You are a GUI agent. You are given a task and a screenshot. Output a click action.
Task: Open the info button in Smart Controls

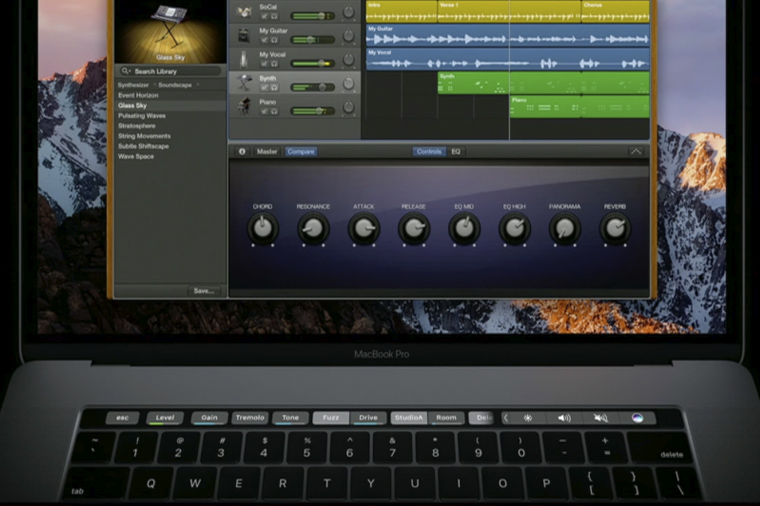tap(241, 152)
